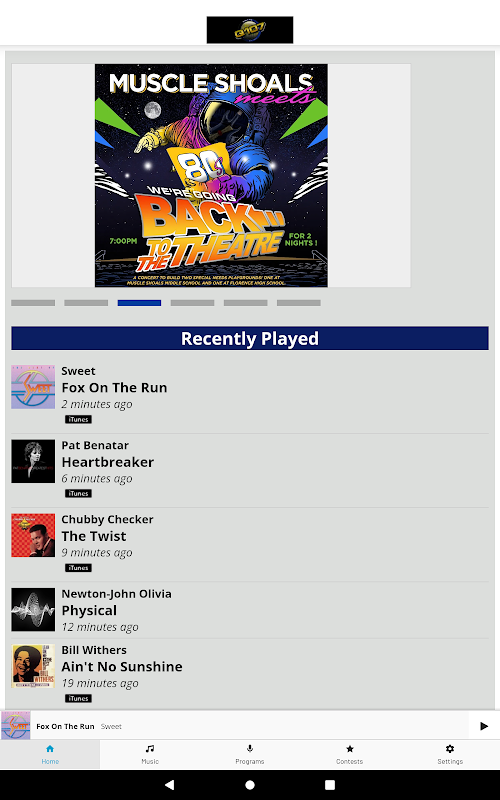Open the Muscle Shoals concert banner
The image size is (500, 800).
211,176
